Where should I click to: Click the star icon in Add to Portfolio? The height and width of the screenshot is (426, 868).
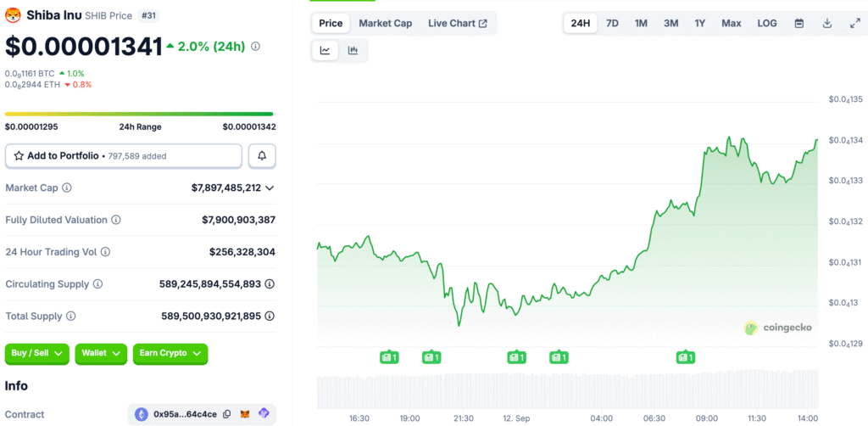pyautogui.click(x=19, y=156)
